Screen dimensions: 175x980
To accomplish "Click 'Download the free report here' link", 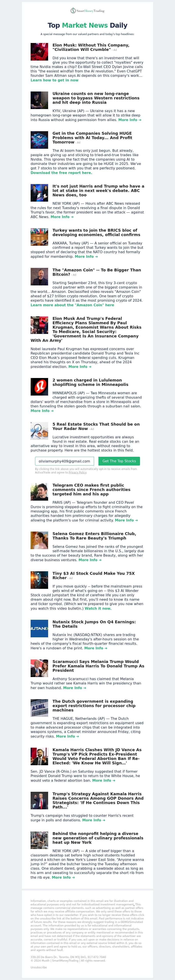I will pyautogui.click(x=61, y=173).
